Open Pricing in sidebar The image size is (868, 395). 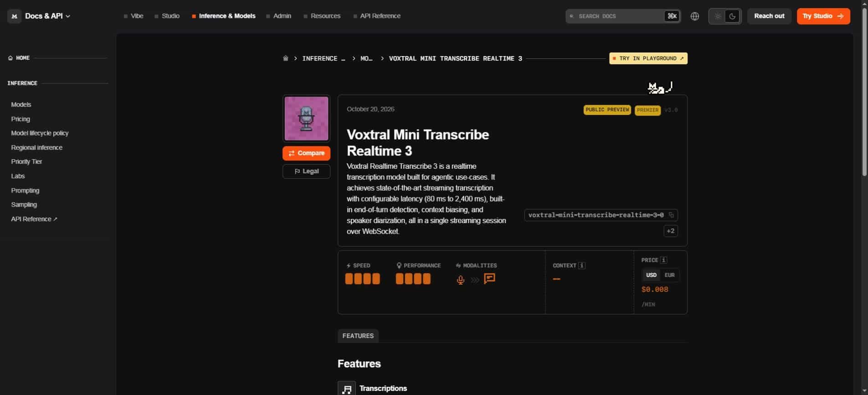point(21,119)
